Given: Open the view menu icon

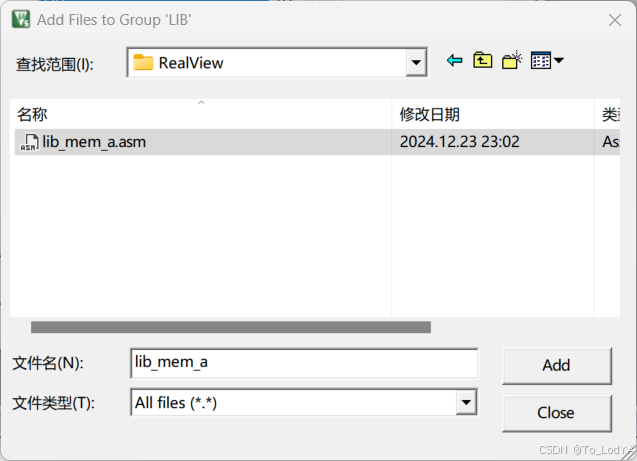Looking at the screenshot, I should (541, 61).
